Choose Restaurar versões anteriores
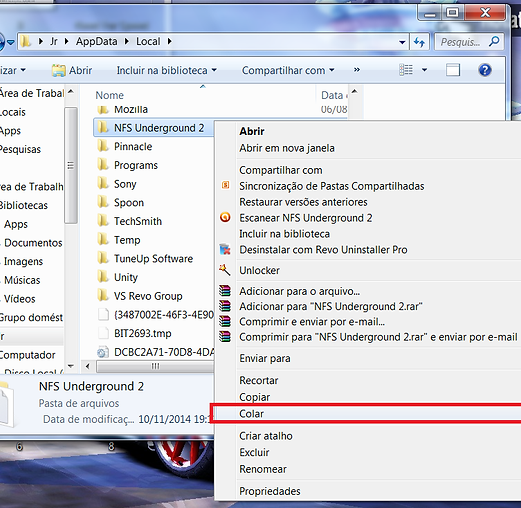This screenshot has height=508, width=521. (368, 202)
